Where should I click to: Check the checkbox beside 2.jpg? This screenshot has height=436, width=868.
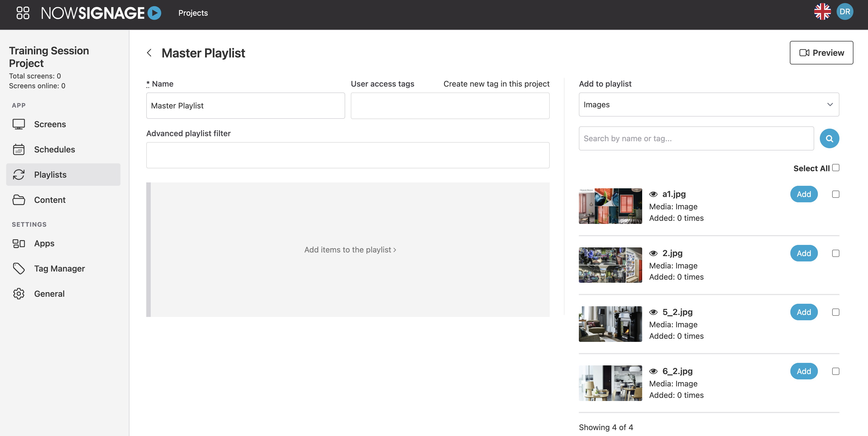tap(835, 253)
